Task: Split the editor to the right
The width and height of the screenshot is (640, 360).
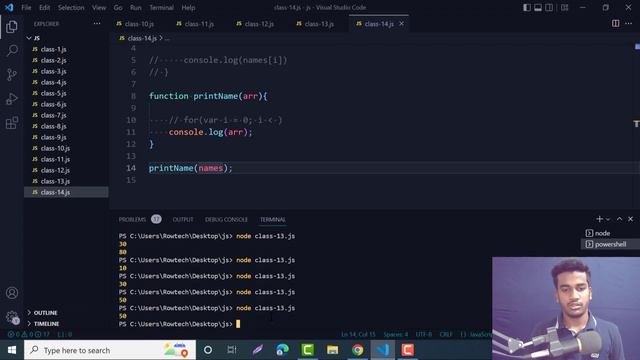Action: [x=616, y=24]
